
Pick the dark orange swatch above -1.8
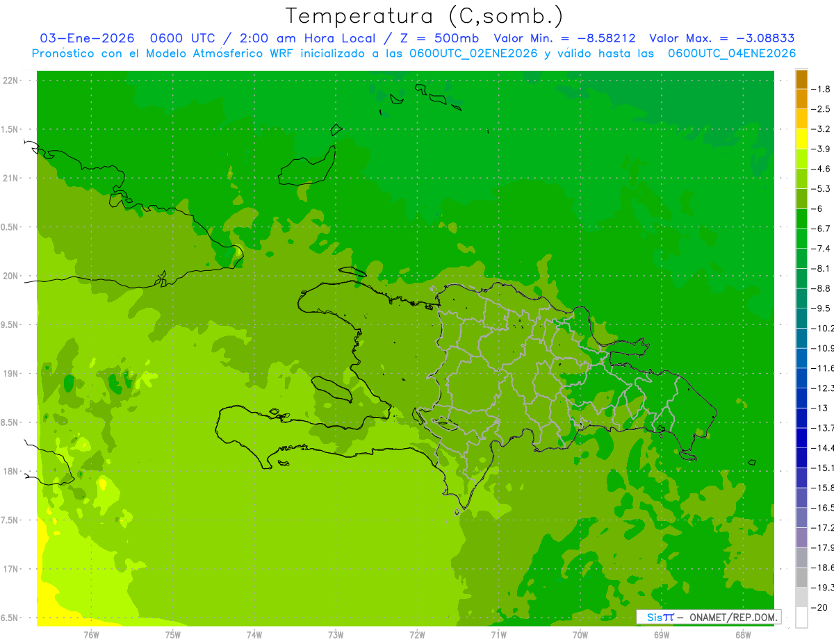[x=801, y=79]
